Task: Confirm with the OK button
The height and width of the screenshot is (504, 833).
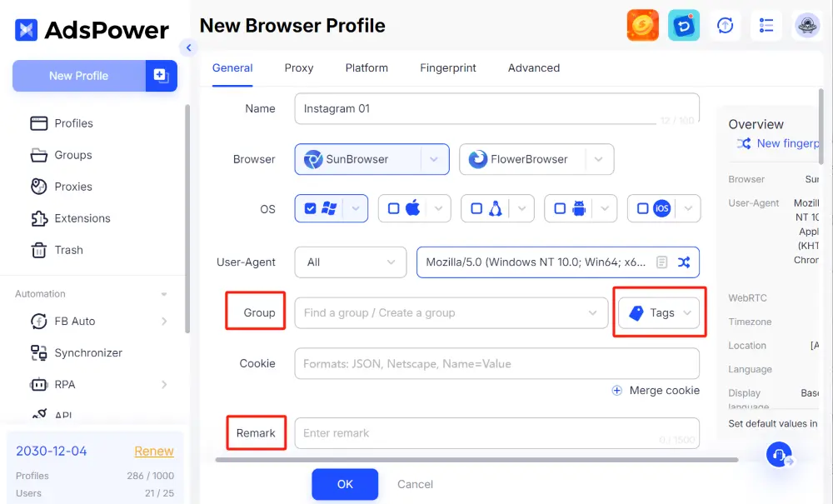Action: pyautogui.click(x=345, y=484)
